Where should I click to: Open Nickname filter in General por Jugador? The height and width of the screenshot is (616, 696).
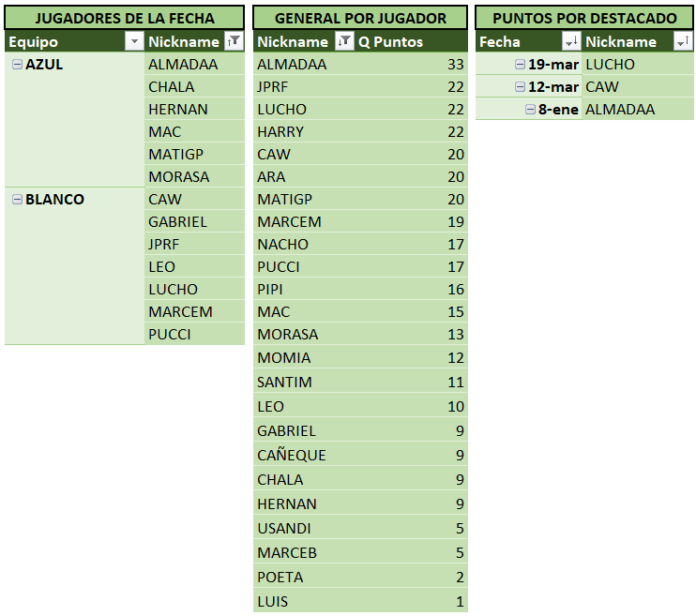(344, 41)
